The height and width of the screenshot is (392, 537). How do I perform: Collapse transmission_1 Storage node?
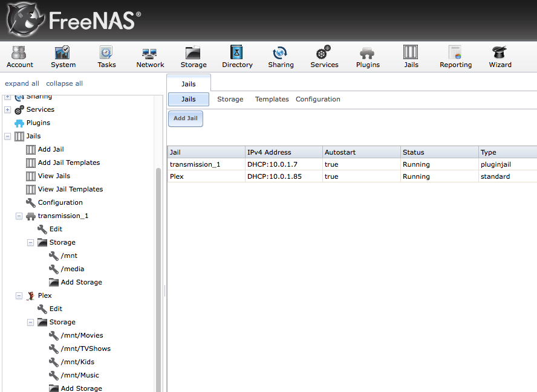pos(30,243)
